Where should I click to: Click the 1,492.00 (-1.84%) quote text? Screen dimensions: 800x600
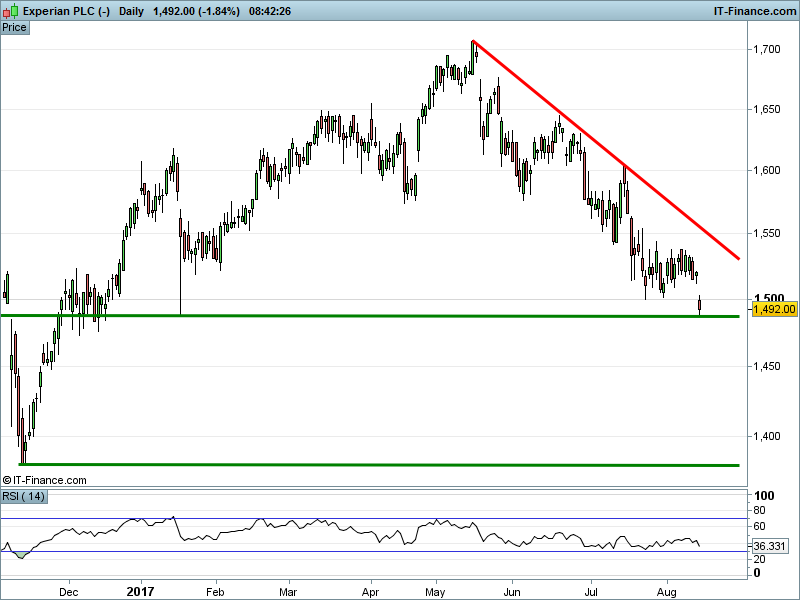[x=196, y=11]
